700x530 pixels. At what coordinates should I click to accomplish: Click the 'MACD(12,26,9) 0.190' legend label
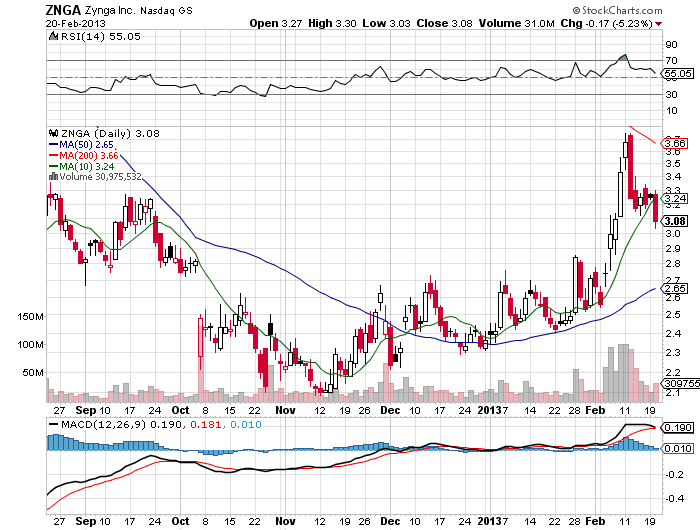pyautogui.click(x=121, y=424)
